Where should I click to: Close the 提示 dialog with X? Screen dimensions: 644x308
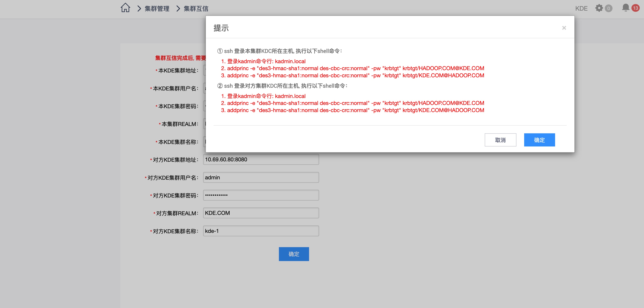coord(564,28)
